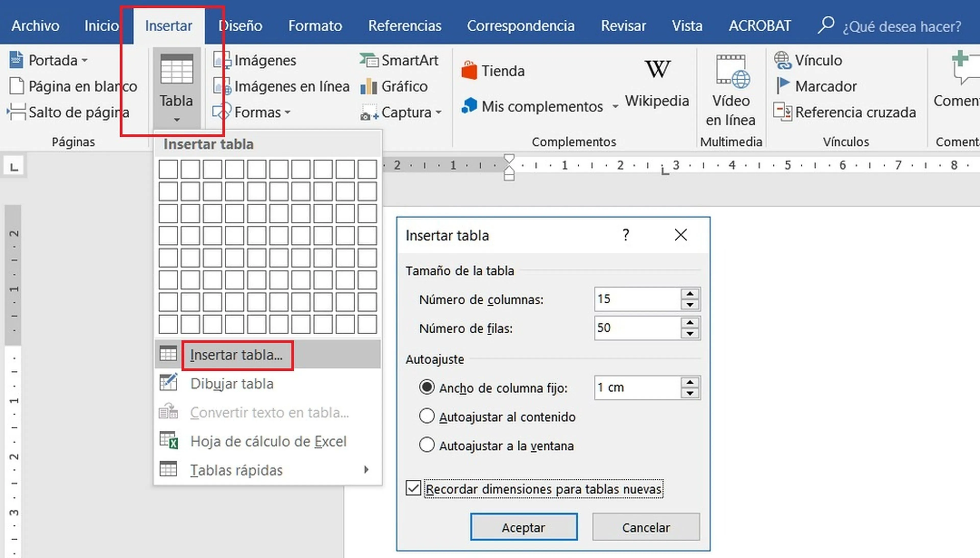
Task: Click the Cancelar button
Action: pos(646,527)
